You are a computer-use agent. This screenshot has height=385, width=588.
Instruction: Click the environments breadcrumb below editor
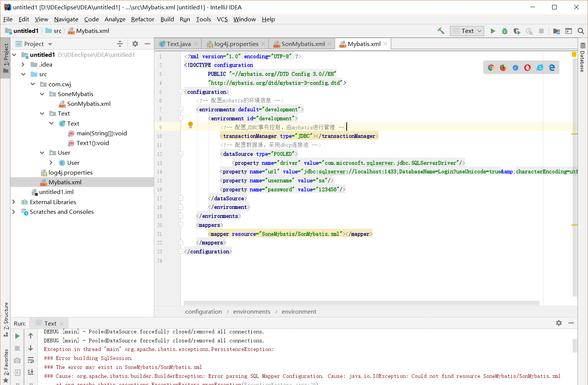(252, 312)
